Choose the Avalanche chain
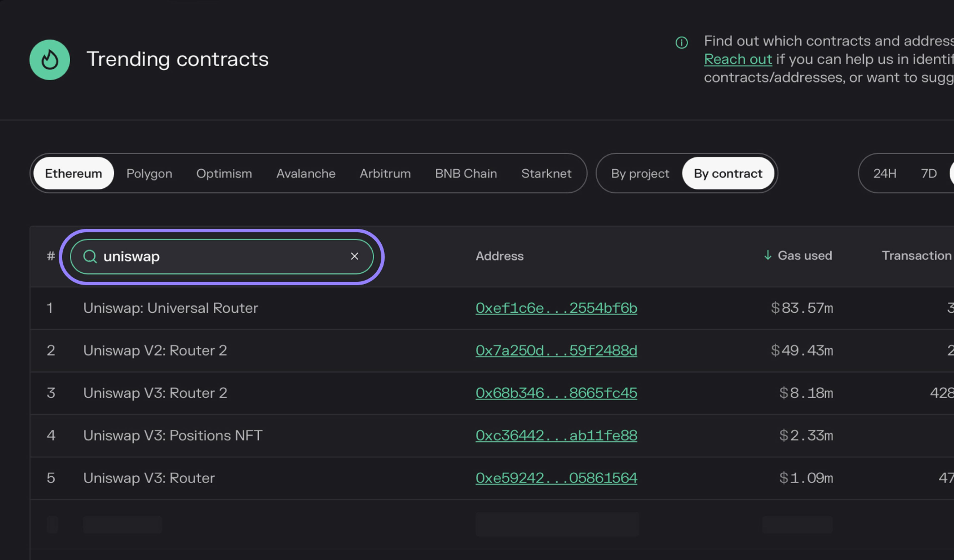This screenshot has height=560, width=954. pos(306,173)
